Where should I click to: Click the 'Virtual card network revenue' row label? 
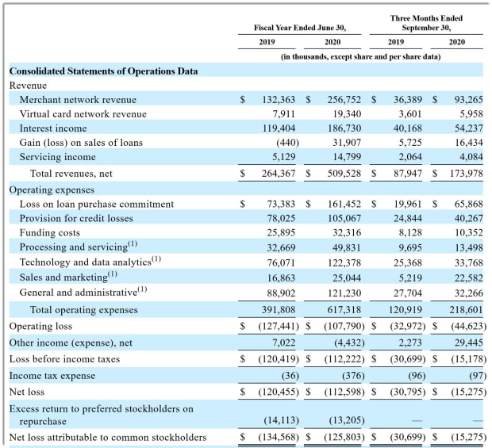point(83,114)
